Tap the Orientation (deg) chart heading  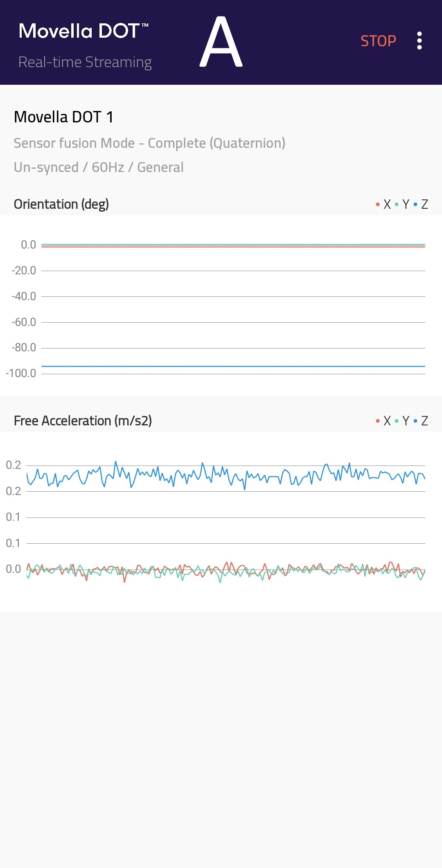[61, 204]
